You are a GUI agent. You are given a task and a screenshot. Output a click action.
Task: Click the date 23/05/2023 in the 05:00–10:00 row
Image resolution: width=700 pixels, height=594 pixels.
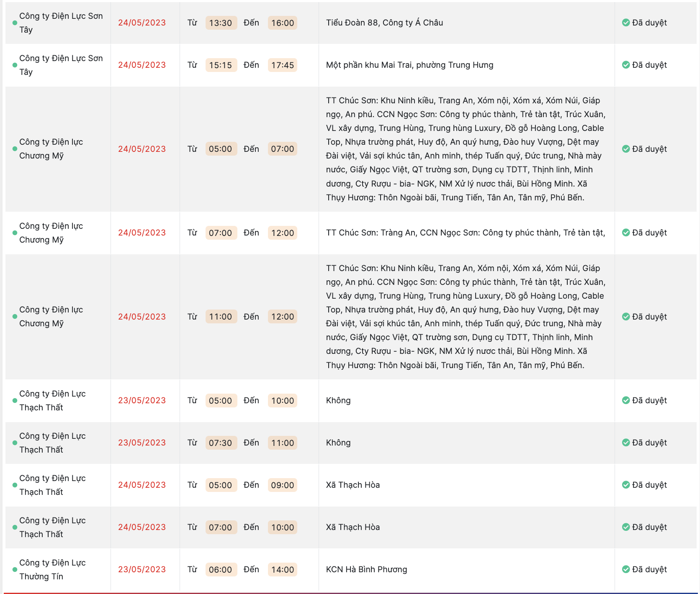[142, 400]
